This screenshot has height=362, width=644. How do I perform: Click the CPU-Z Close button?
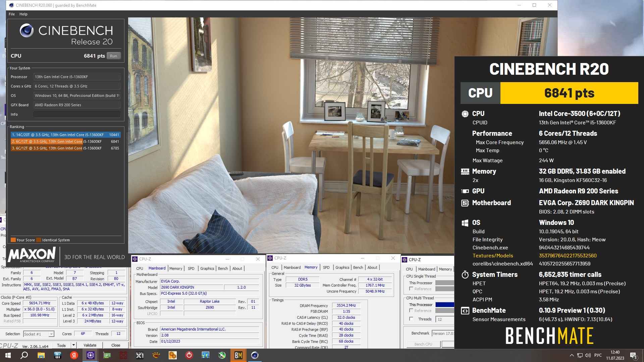coord(116,345)
